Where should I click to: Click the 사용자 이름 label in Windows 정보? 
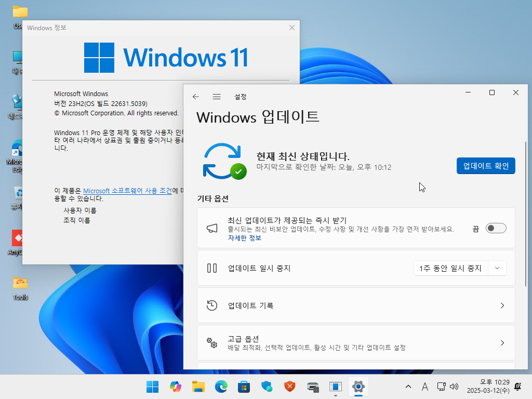tap(79, 210)
